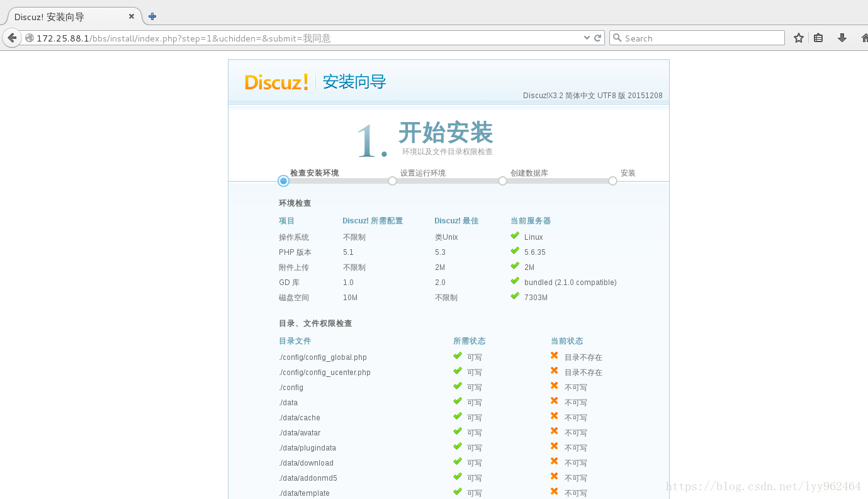Viewport: 868px width, 499px height.
Task: Select the ./config/config_ucenter.php file name
Action: pyautogui.click(x=325, y=373)
